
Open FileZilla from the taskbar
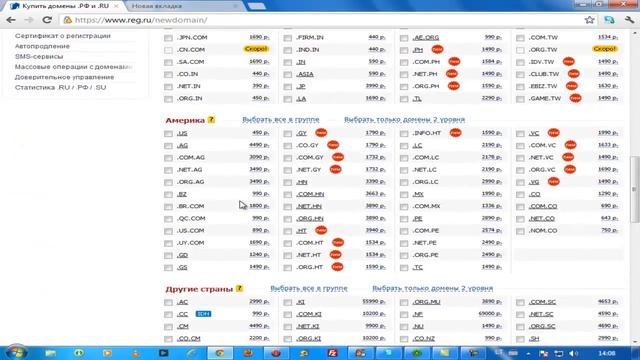pos(332,353)
